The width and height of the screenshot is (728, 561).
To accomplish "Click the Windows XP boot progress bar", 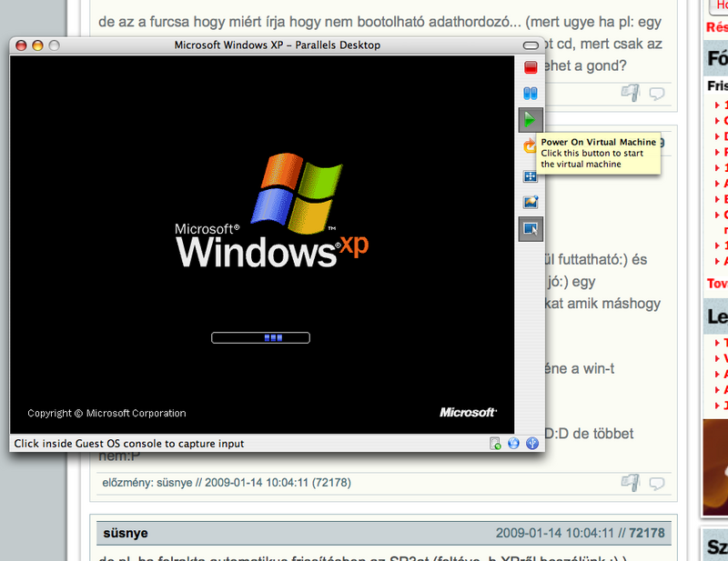I will 260,338.
